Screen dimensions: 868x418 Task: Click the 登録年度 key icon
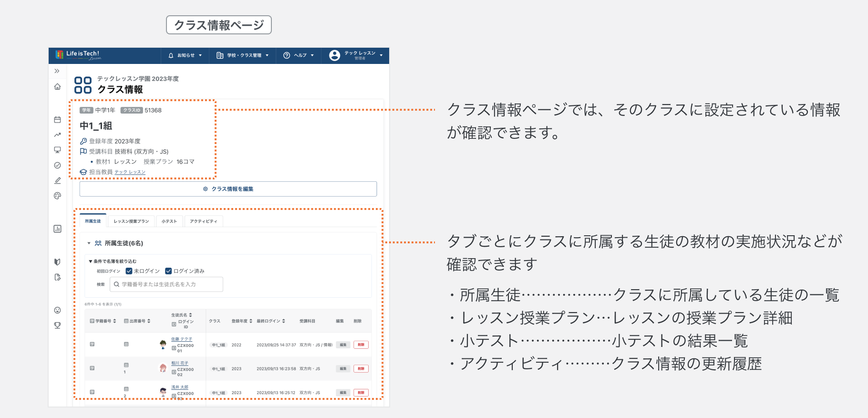83,141
